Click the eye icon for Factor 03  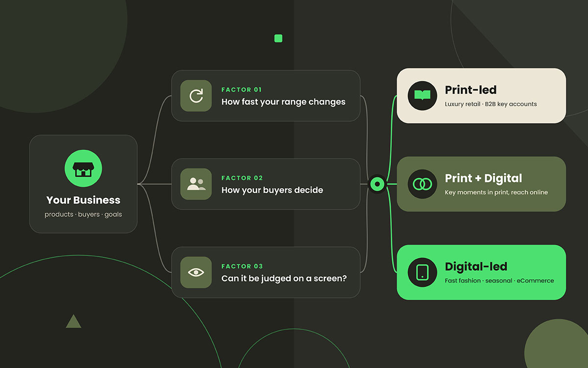pyautogui.click(x=196, y=272)
